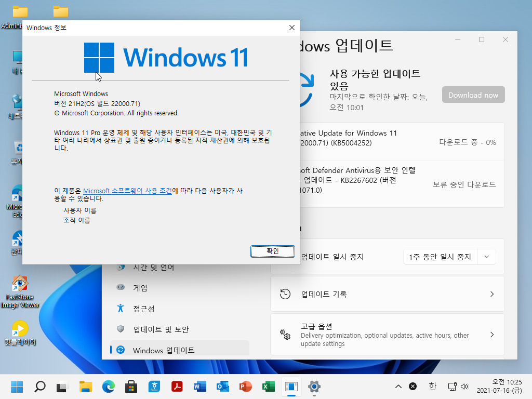Launch Excel from the taskbar
Image resolution: width=532 pixels, height=399 pixels.
269,387
